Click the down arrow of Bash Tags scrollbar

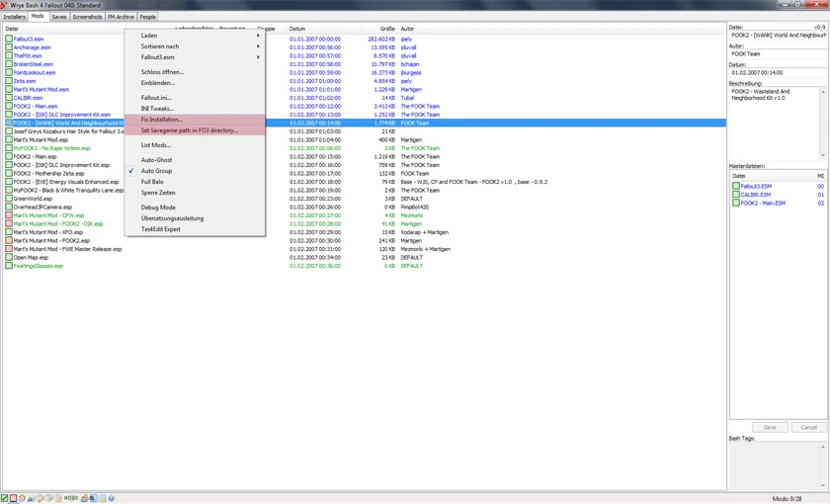[x=822, y=485]
